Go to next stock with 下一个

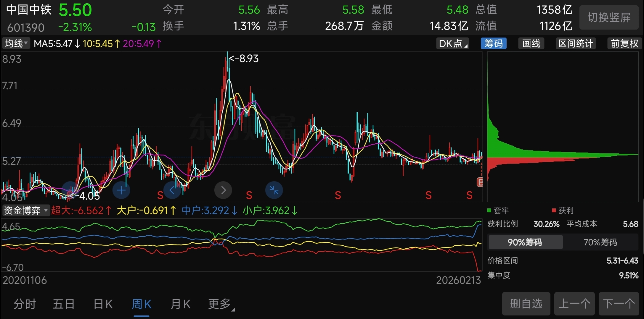coord(619,304)
